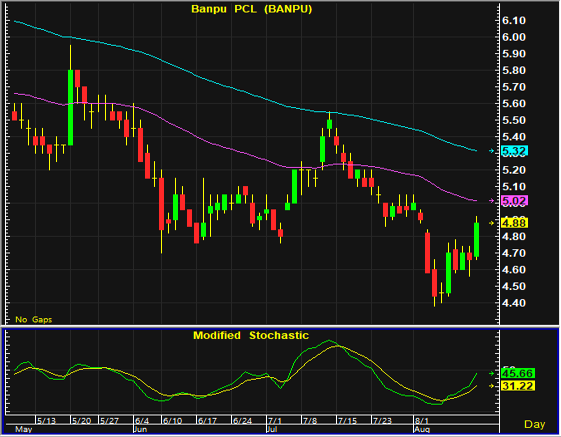The height and width of the screenshot is (437, 561).
Task: Click the magenta arrow beside 5.02
Action: pos(492,201)
